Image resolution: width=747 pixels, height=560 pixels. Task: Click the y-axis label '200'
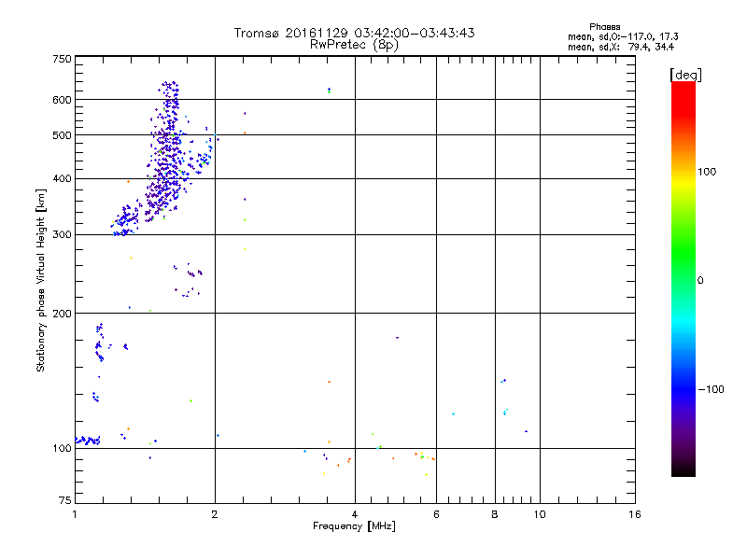click(x=62, y=314)
